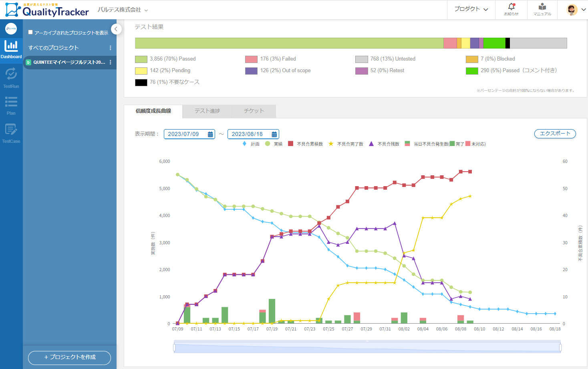Check アーカイブされたプロジェクトを表示 checkbox
The height and width of the screenshot is (369, 588).
30,32
